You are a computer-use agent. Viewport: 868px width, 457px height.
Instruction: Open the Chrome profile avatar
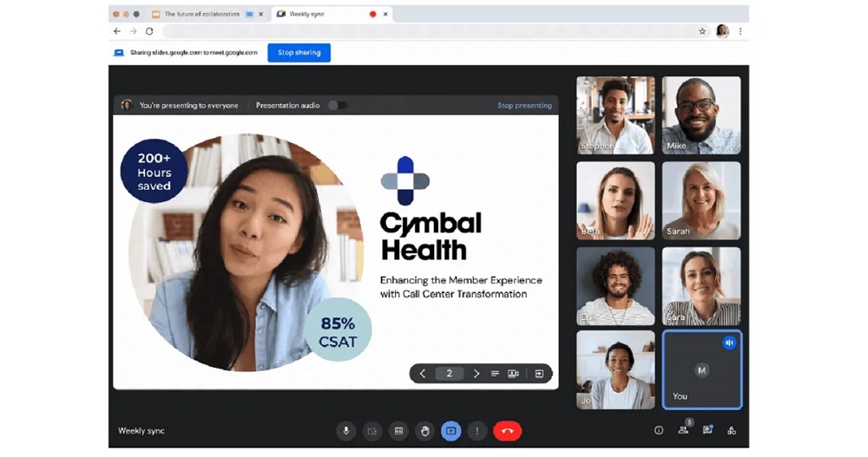[722, 31]
